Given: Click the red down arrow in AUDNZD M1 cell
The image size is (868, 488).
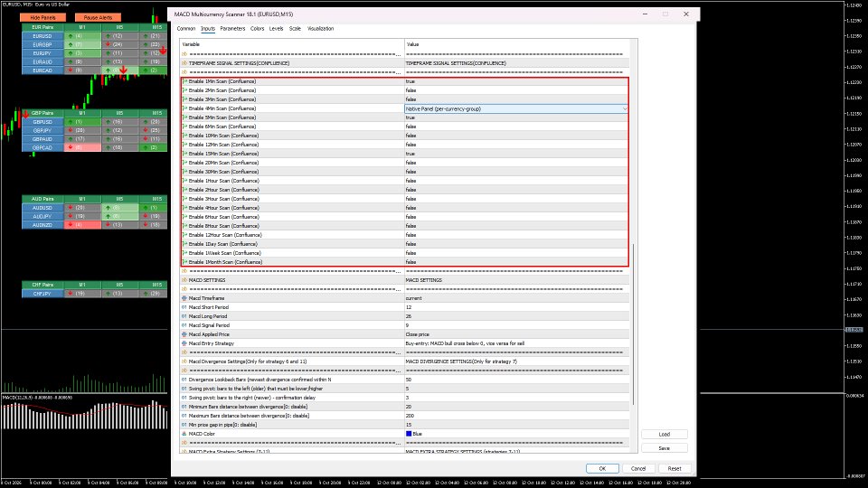Looking at the screenshot, I should pos(71,225).
